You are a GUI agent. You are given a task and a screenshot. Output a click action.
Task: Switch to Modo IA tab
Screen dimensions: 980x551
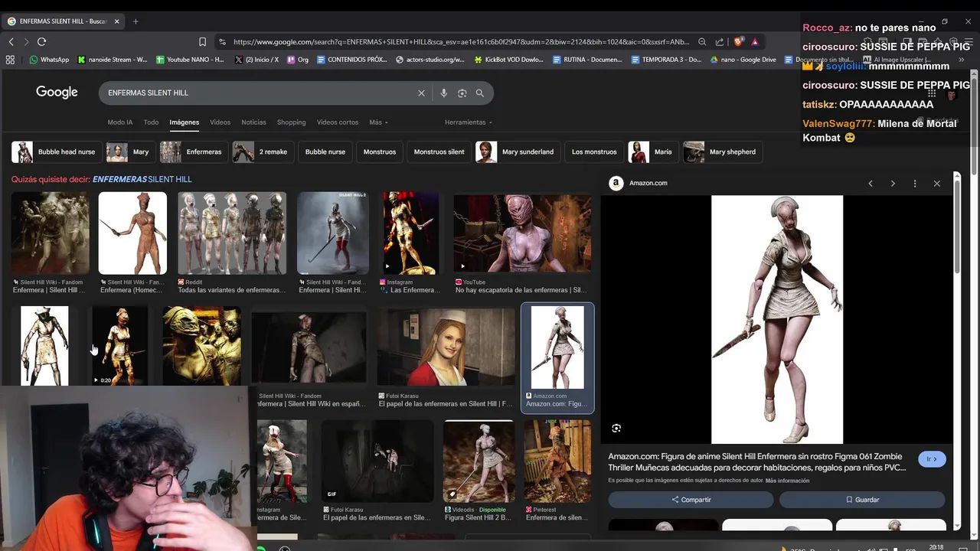click(120, 122)
